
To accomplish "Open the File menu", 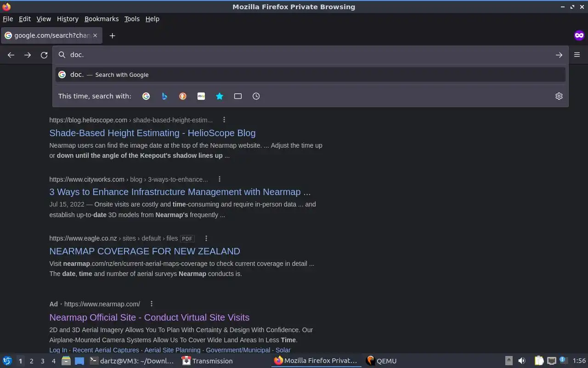I will click(x=8, y=19).
